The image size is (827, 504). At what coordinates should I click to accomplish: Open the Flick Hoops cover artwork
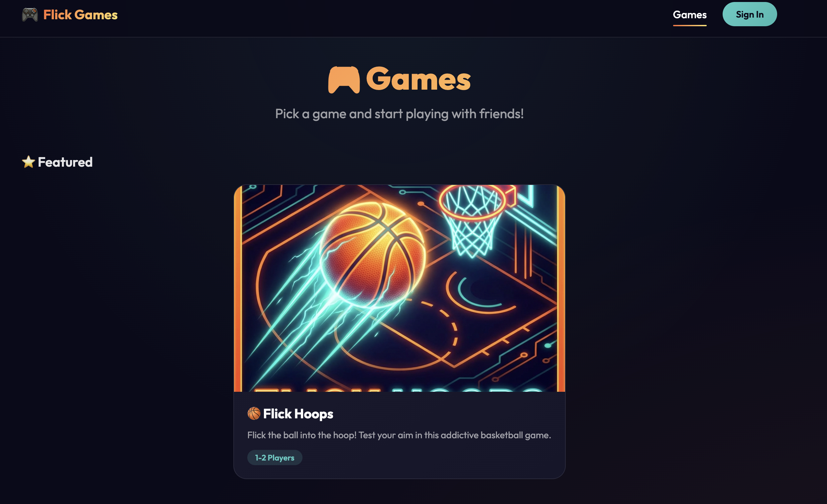pos(400,288)
